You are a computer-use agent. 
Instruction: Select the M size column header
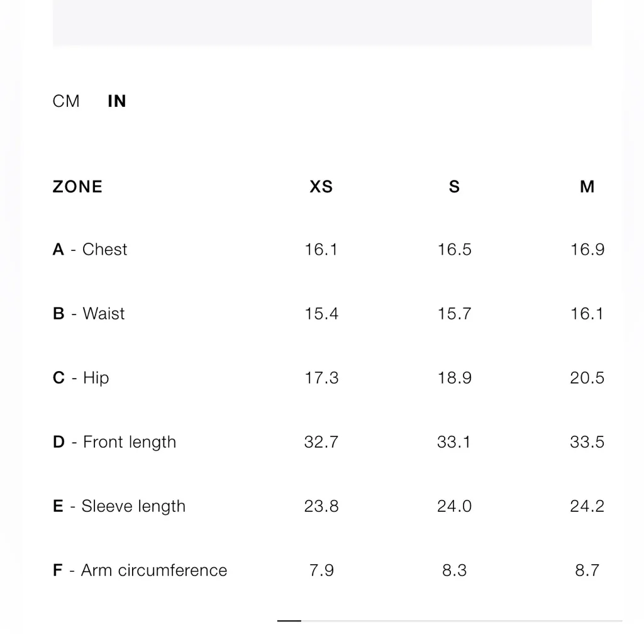click(x=587, y=187)
